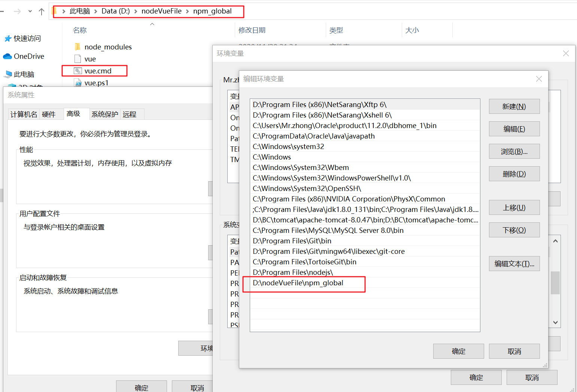The image size is (577, 392).
Task: Click This PC icon in sidebar
Action: (8, 74)
